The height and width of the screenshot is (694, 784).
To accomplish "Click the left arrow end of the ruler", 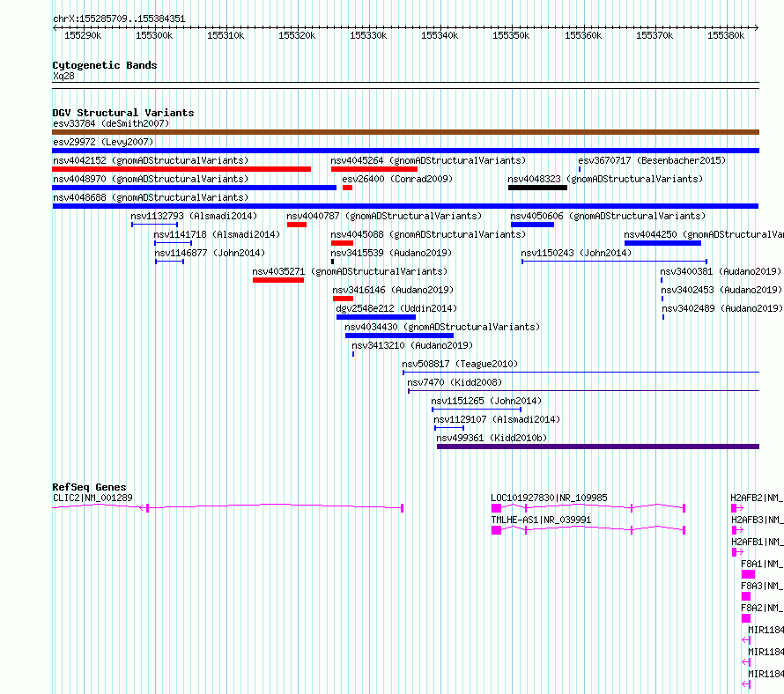I will 55,28.
